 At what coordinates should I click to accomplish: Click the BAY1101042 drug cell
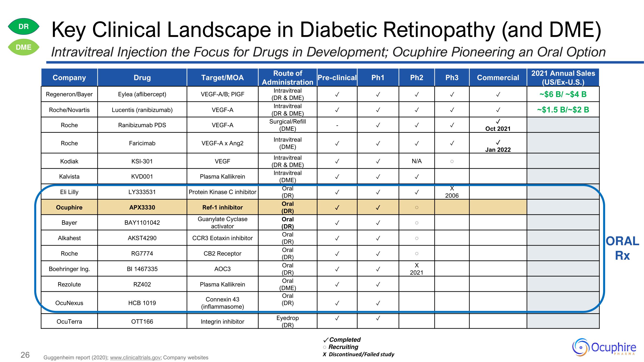(x=142, y=223)
